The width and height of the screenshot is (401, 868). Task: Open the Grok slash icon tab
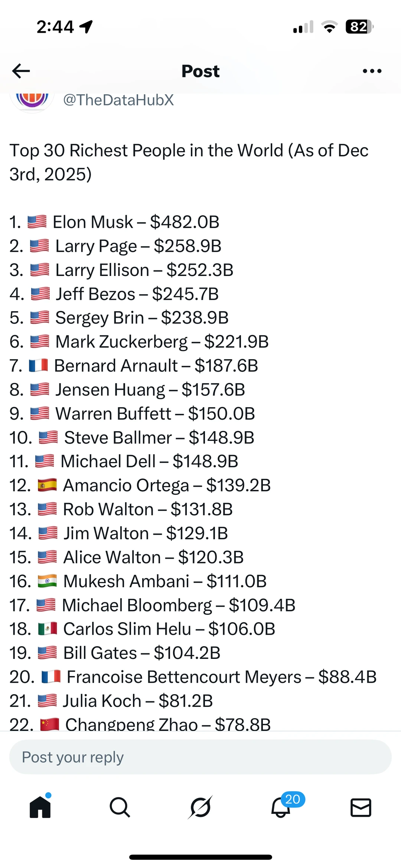[x=200, y=807]
